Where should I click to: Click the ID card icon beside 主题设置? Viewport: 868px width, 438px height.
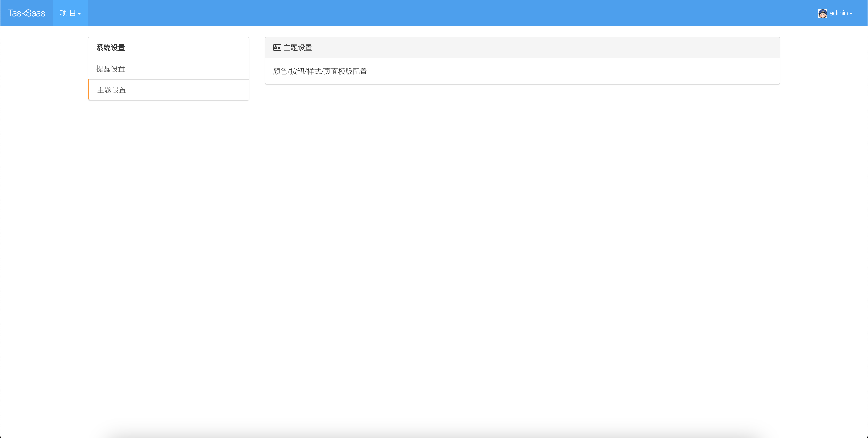277,48
